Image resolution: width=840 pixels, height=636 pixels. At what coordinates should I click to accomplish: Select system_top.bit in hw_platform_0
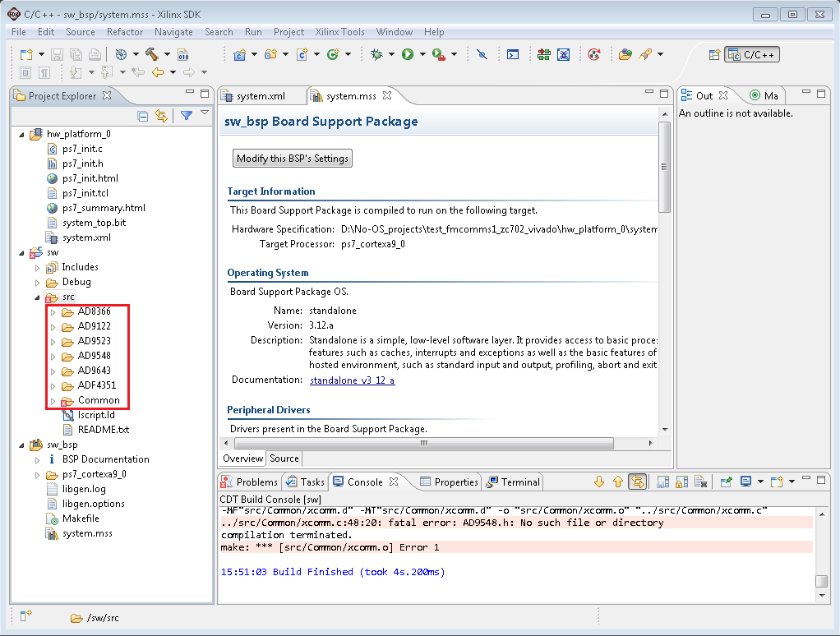pyautogui.click(x=94, y=223)
